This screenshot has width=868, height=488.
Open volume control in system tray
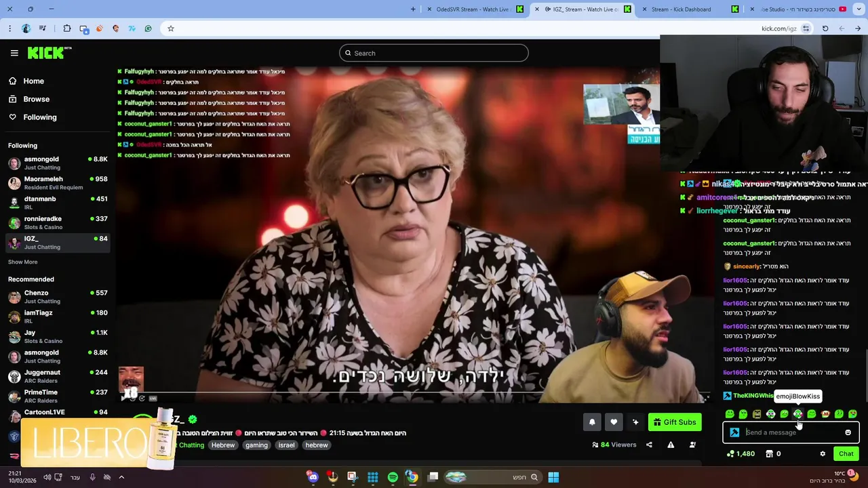47,477
